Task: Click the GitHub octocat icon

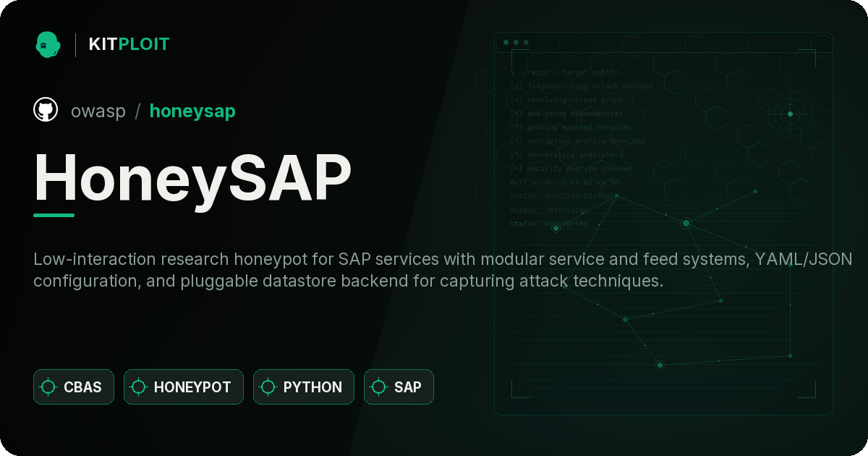Action: click(46, 110)
